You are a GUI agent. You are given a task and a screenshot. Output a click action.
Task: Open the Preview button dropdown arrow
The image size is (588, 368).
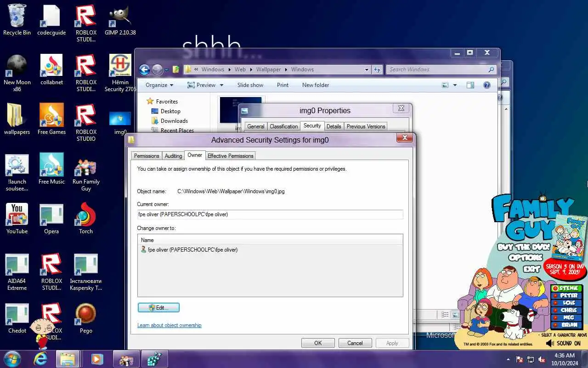pos(221,85)
